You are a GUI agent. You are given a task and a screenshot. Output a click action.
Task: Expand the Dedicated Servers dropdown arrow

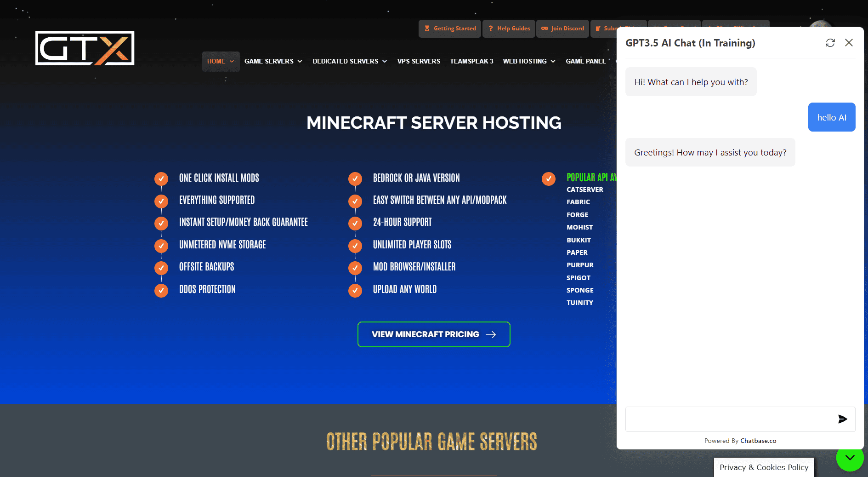pyautogui.click(x=385, y=61)
